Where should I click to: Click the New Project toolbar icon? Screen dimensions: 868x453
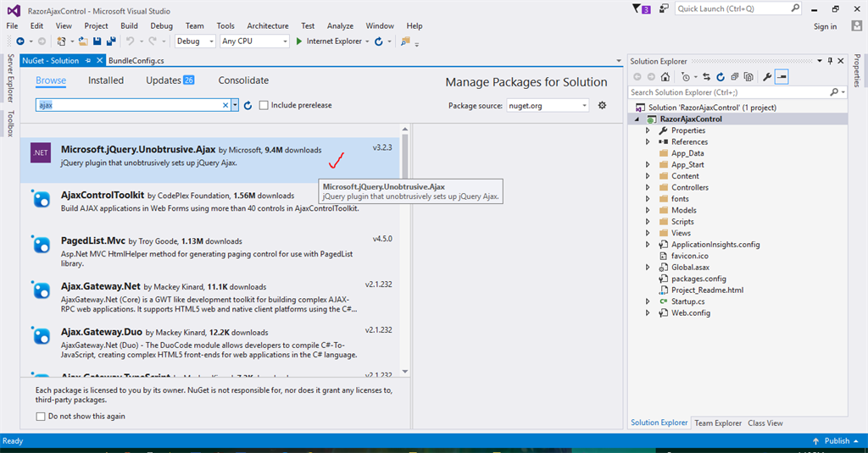tap(61, 41)
